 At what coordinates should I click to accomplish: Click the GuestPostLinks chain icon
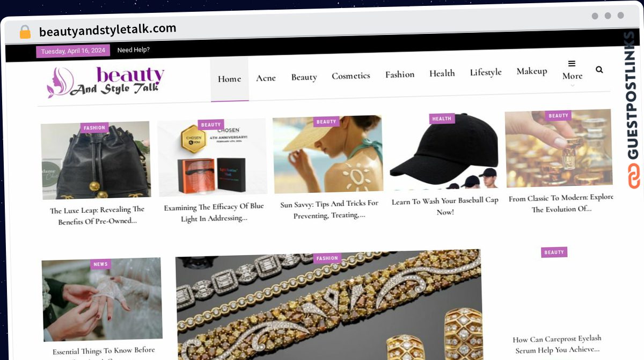click(634, 176)
